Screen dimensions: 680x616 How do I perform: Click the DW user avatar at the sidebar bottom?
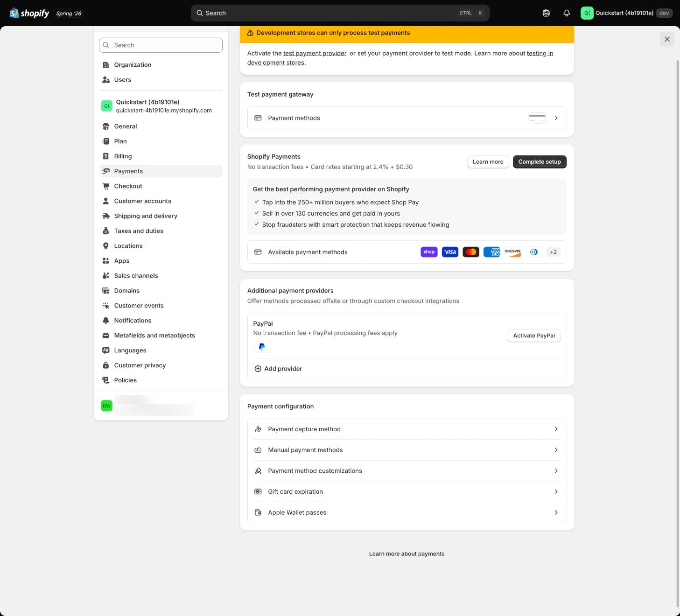[x=107, y=406]
